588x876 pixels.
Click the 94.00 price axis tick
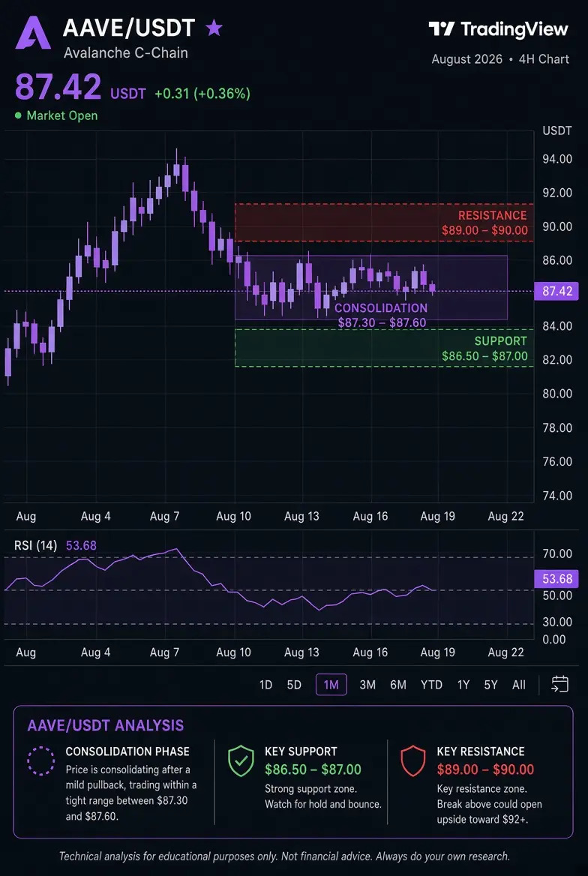coord(557,159)
